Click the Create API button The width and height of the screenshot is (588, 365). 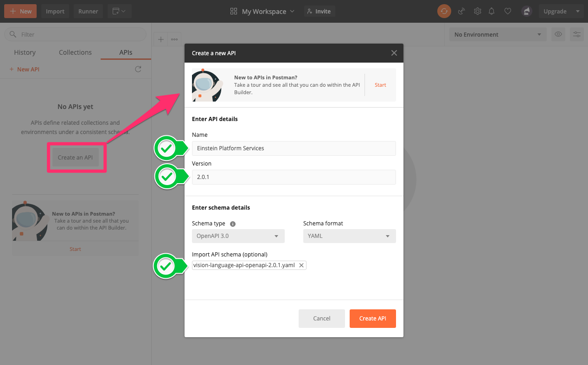pyautogui.click(x=373, y=319)
